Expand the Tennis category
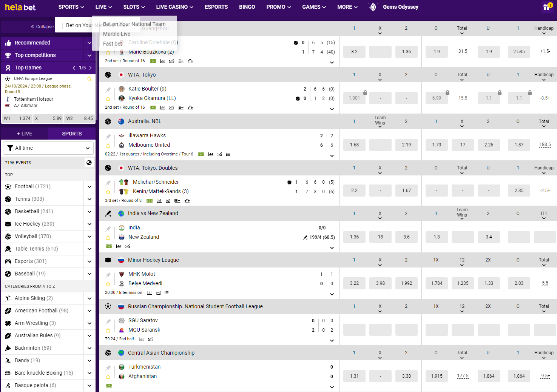Screen dimensions: 557x392 tap(89, 199)
